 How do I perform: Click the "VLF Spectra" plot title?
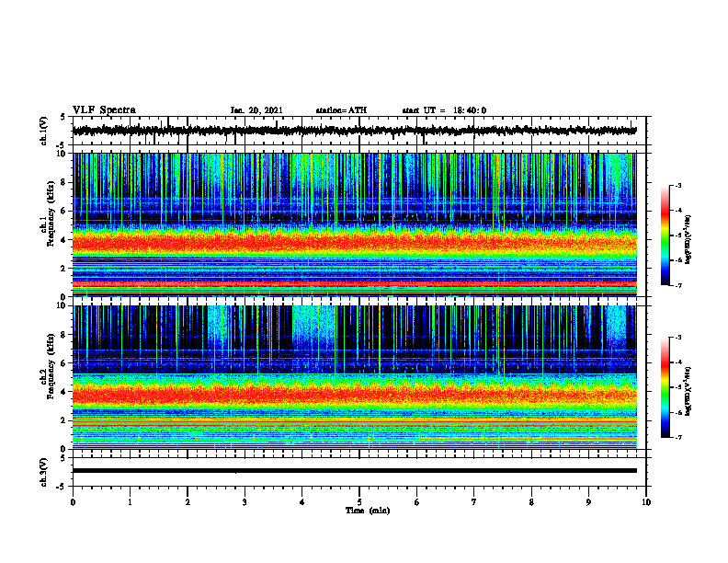point(104,110)
